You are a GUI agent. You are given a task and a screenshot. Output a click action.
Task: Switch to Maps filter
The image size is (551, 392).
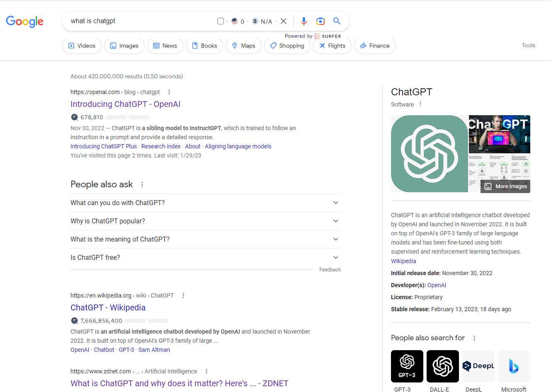click(x=243, y=46)
